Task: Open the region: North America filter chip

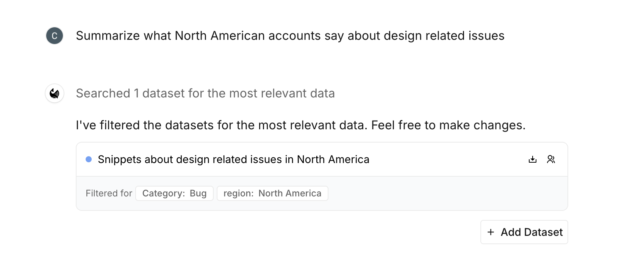Action: pos(272,193)
